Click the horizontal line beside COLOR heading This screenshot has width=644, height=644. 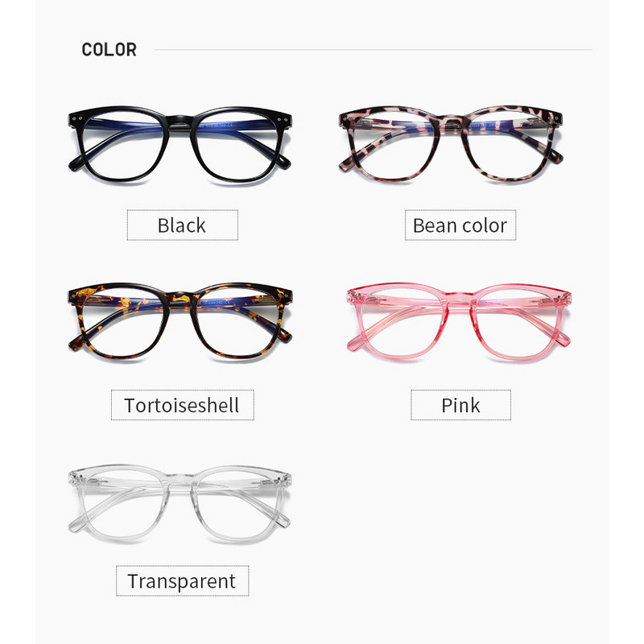pyautogui.click(x=374, y=50)
